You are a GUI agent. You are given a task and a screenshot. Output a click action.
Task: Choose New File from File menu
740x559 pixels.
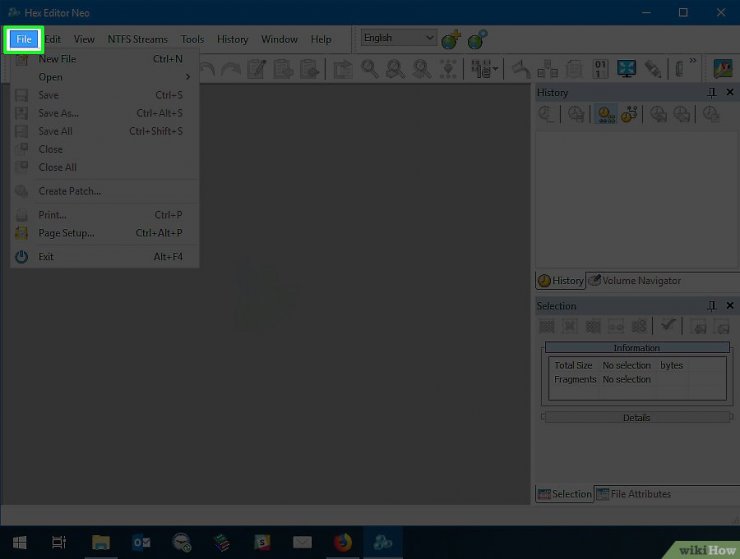pyautogui.click(x=104, y=59)
